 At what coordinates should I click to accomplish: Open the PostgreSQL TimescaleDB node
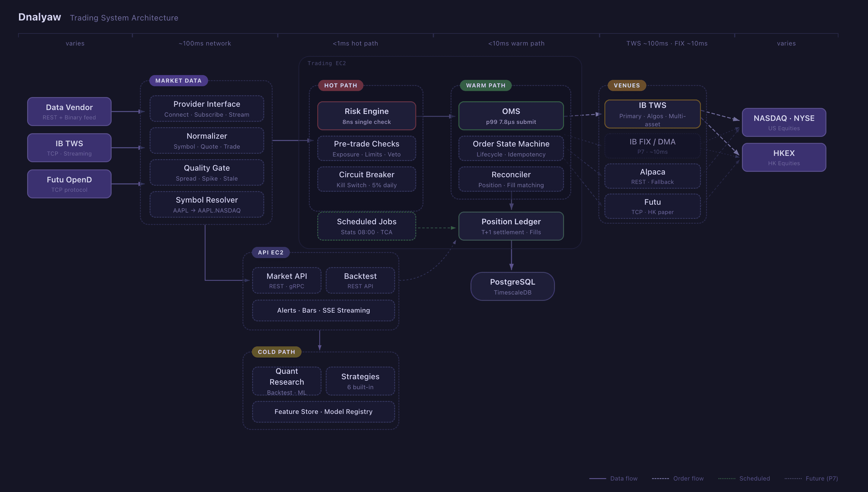512,286
